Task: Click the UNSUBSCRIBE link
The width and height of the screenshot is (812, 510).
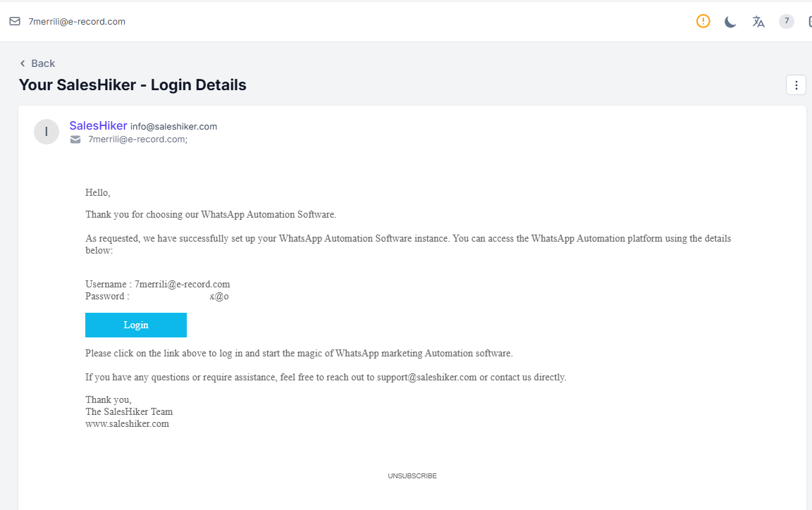Action: tap(412, 476)
